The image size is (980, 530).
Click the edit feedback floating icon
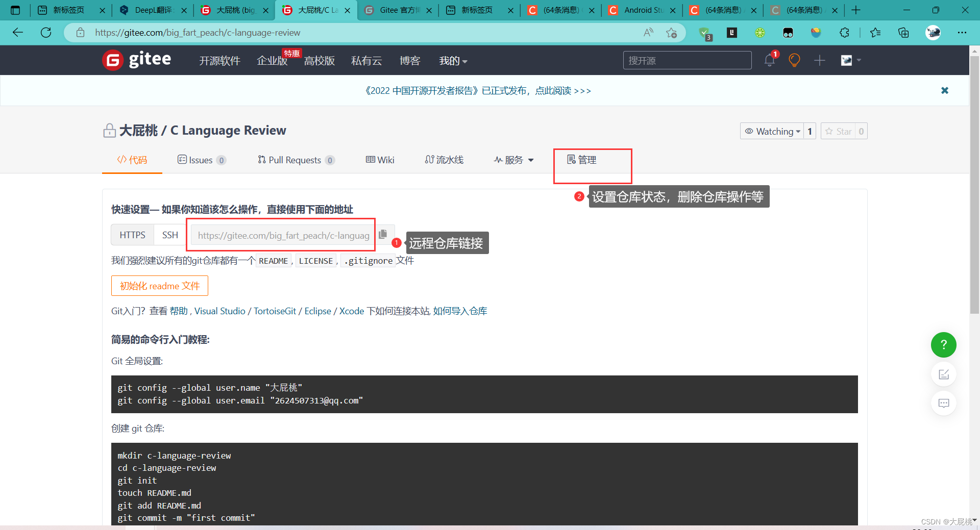point(944,374)
